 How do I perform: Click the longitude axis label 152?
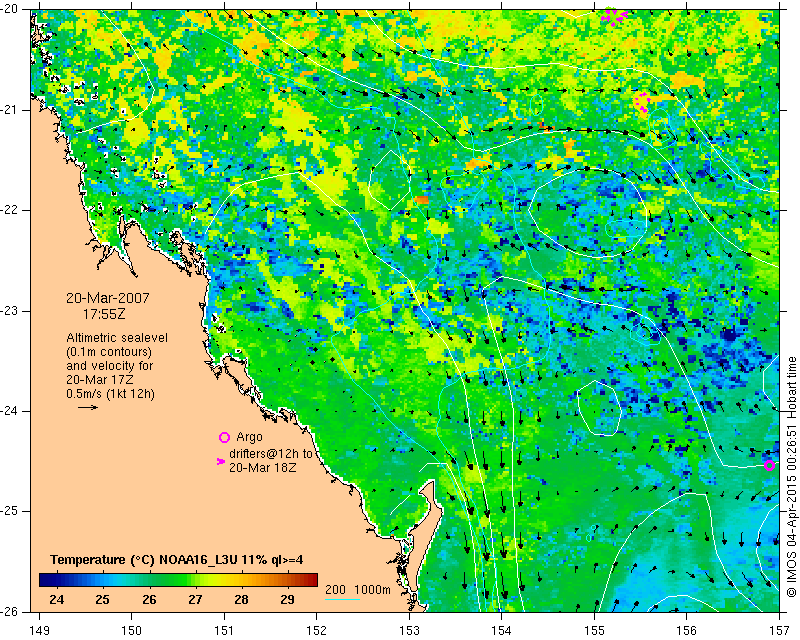pyautogui.click(x=317, y=630)
